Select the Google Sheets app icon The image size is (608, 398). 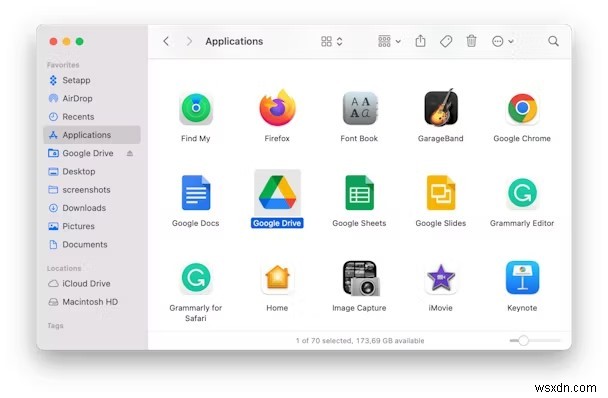(359, 193)
